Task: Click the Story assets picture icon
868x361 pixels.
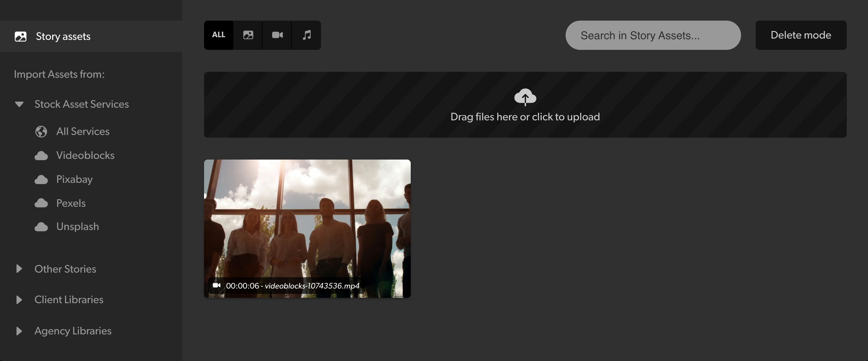Action: click(x=21, y=37)
